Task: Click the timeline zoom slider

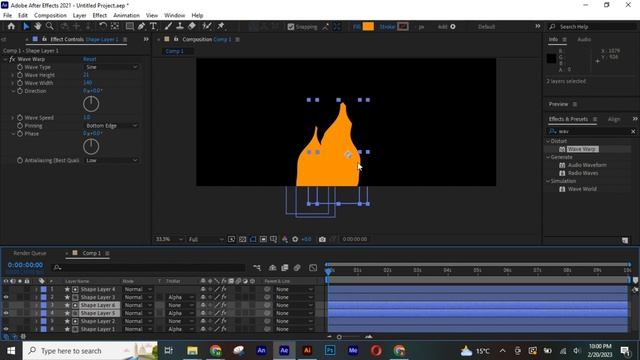Action: tap(339, 337)
